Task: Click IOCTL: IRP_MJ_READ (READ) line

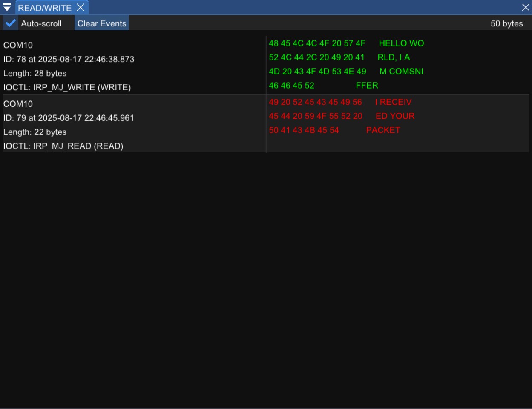Action: (63, 146)
